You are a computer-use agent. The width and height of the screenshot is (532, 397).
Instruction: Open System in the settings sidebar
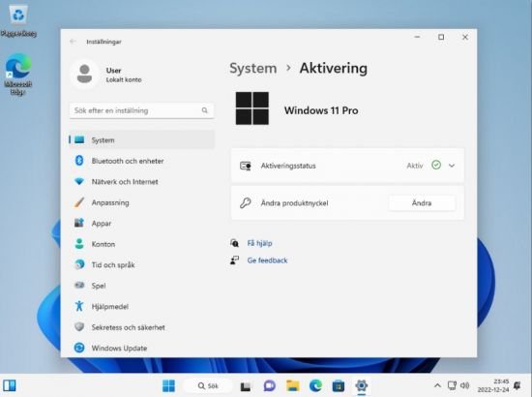(142, 139)
